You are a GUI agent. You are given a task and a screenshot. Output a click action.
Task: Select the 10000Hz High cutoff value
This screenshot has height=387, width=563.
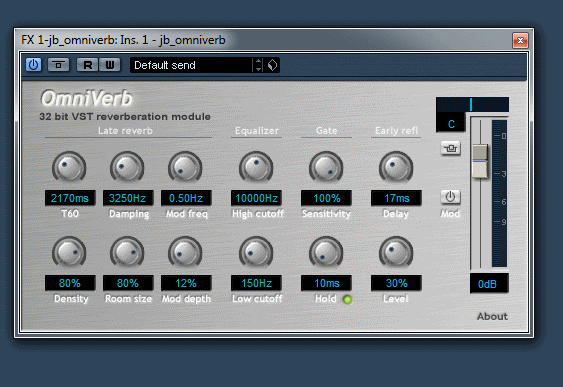[256, 198]
